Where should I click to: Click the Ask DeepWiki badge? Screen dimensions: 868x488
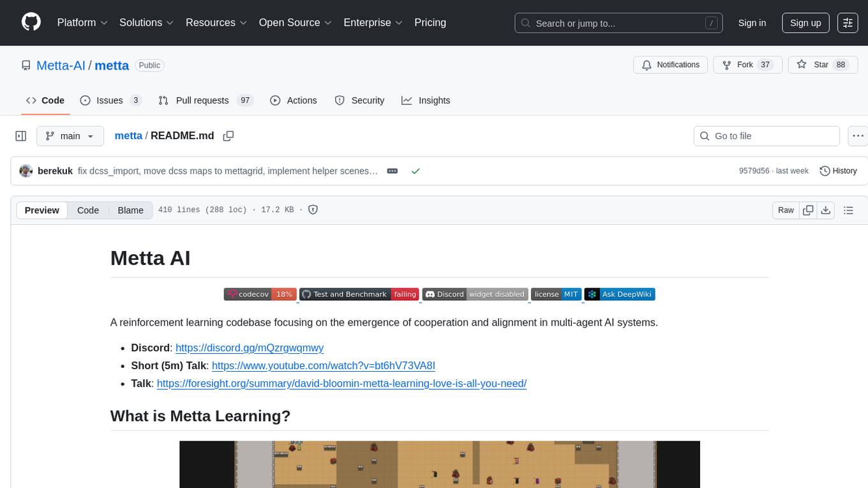(620, 294)
